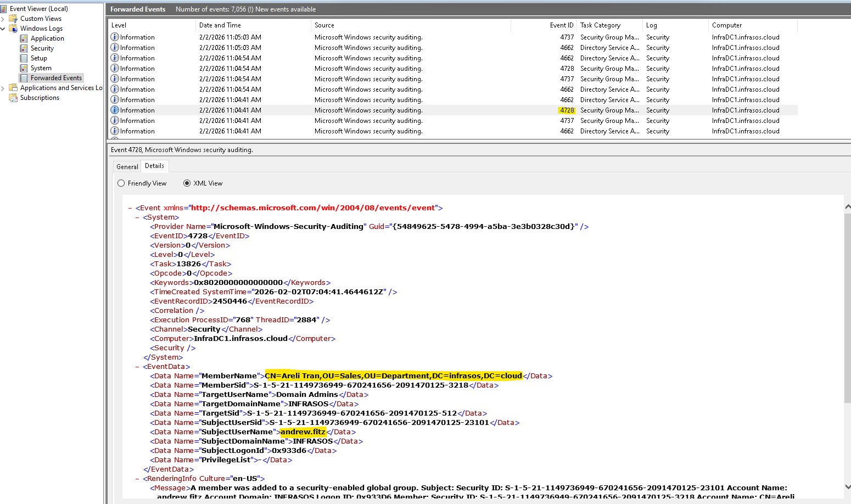Image resolution: width=851 pixels, height=504 pixels.
Task: Select Setup log in the tree
Action: [x=39, y=58]
